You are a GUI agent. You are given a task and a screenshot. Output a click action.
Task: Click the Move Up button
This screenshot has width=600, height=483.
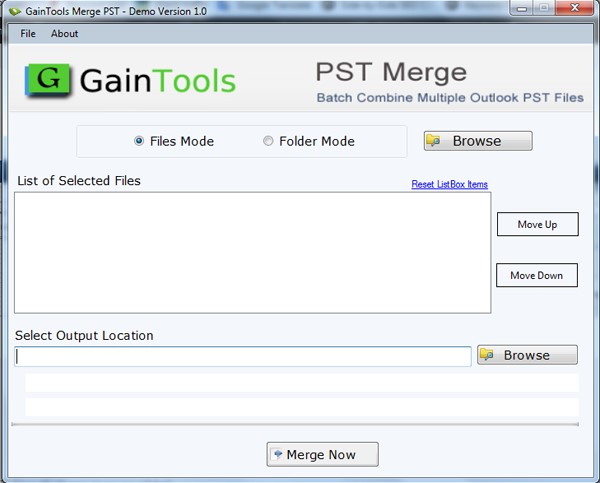(538, 224)
